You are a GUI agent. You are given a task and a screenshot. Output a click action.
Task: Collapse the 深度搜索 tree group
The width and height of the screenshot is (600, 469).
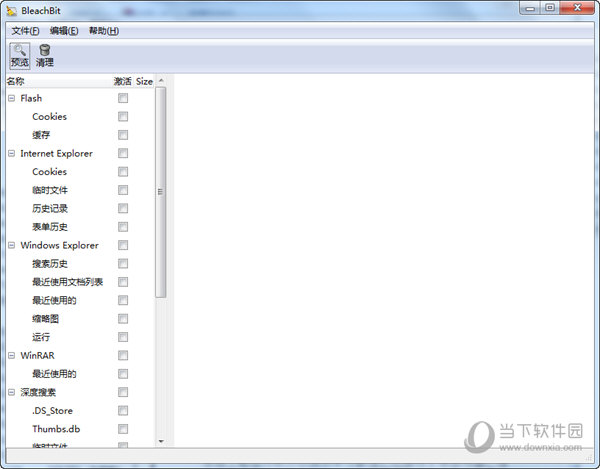pos(11,392)
